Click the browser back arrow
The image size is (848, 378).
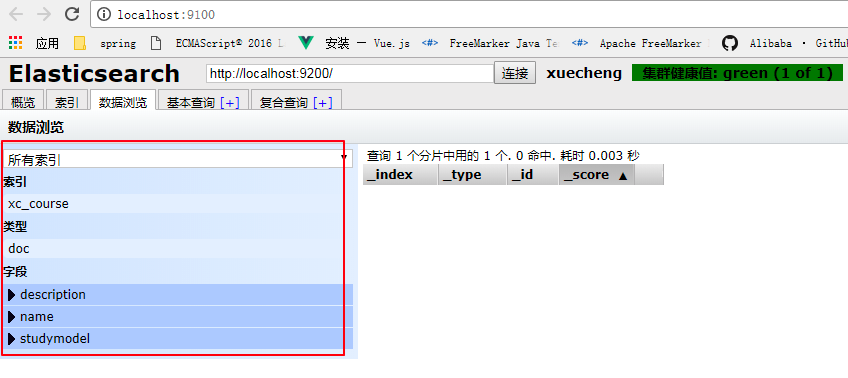[16, 15]
